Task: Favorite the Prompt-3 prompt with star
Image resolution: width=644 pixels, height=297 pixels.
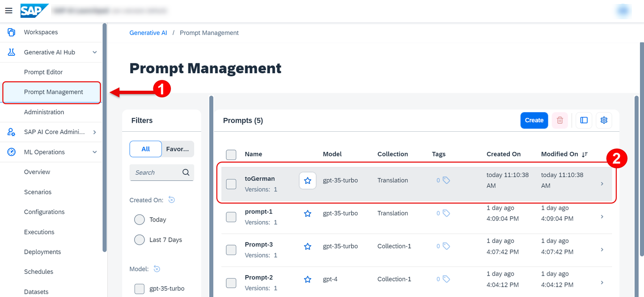Action: 308,247
